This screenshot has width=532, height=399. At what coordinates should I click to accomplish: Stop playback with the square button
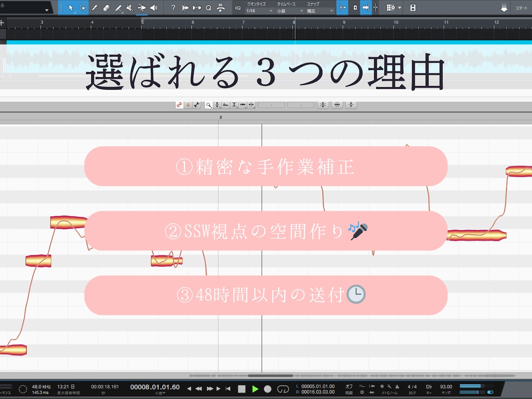242,389
